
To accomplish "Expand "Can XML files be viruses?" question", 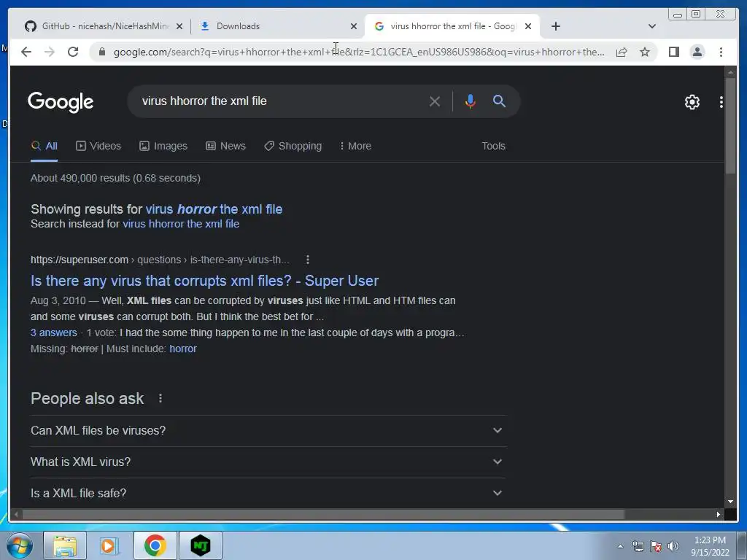I will click(268, 430).
